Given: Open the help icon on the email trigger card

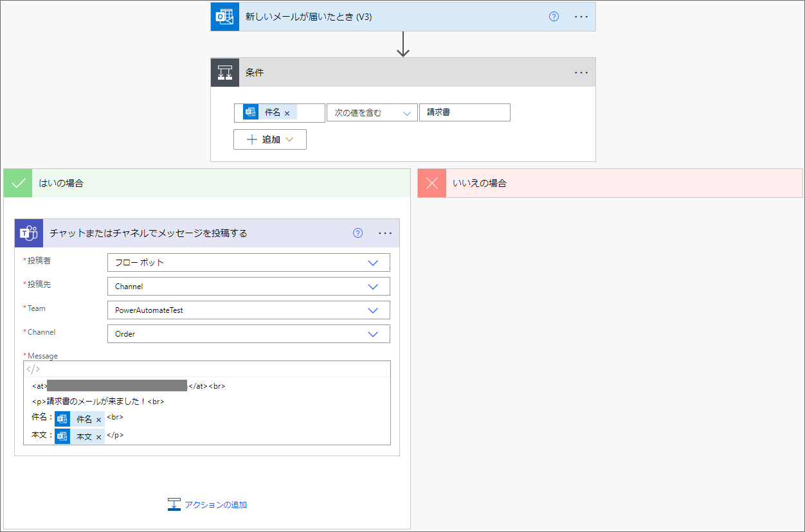Looking at the screenshot, I should click(x=554, y=17).
